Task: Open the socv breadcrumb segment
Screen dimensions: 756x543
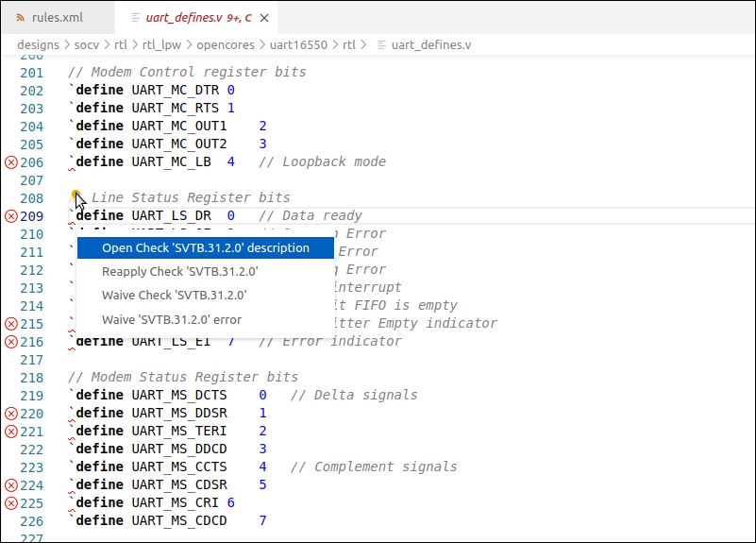Action: click(87, 44)
